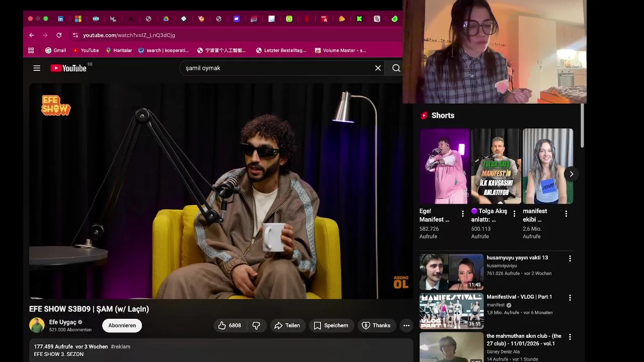The width and height of the screenshot is (644, 362).
Task: Open options for Manifestival VLOG video
Action: click(x=570, y=298)
